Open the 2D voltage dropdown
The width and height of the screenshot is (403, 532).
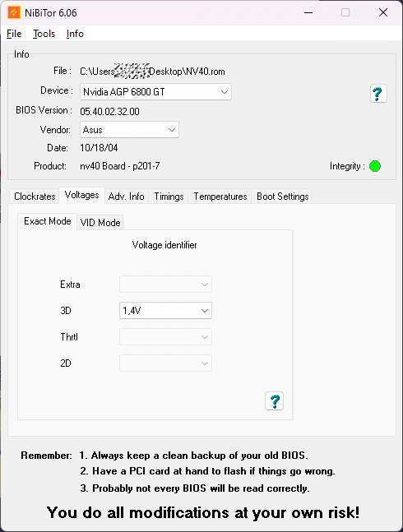165,363
